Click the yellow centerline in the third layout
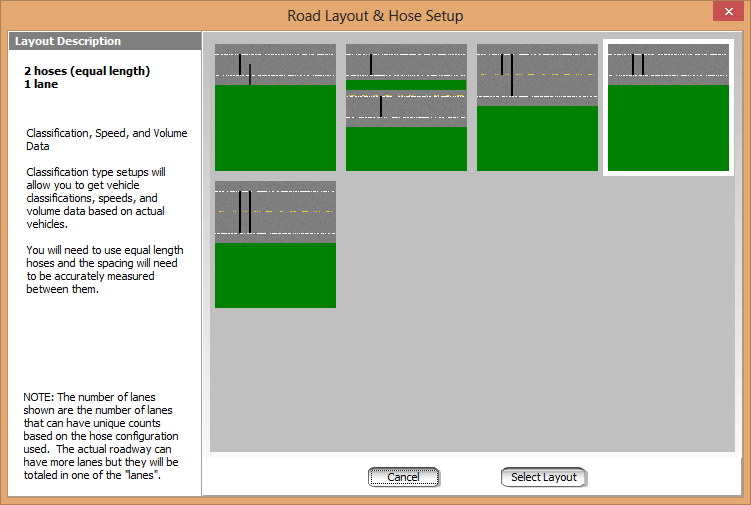 [x=560, y=75]
